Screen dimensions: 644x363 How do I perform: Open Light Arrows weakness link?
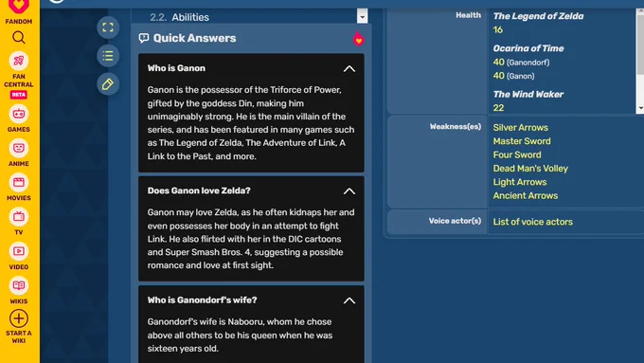pyautogui.click(x=520, y=182)
